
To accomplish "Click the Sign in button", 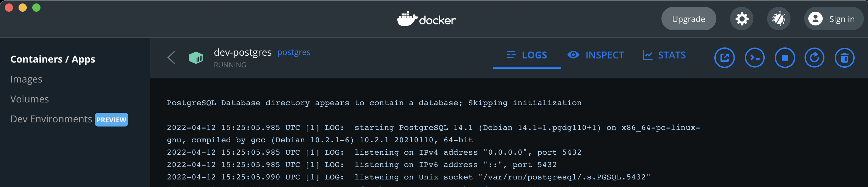I will tap(833, 19).
